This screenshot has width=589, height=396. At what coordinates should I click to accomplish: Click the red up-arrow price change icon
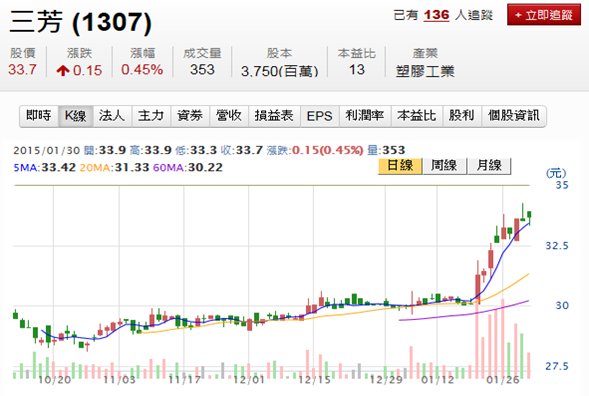coord(63,70)
